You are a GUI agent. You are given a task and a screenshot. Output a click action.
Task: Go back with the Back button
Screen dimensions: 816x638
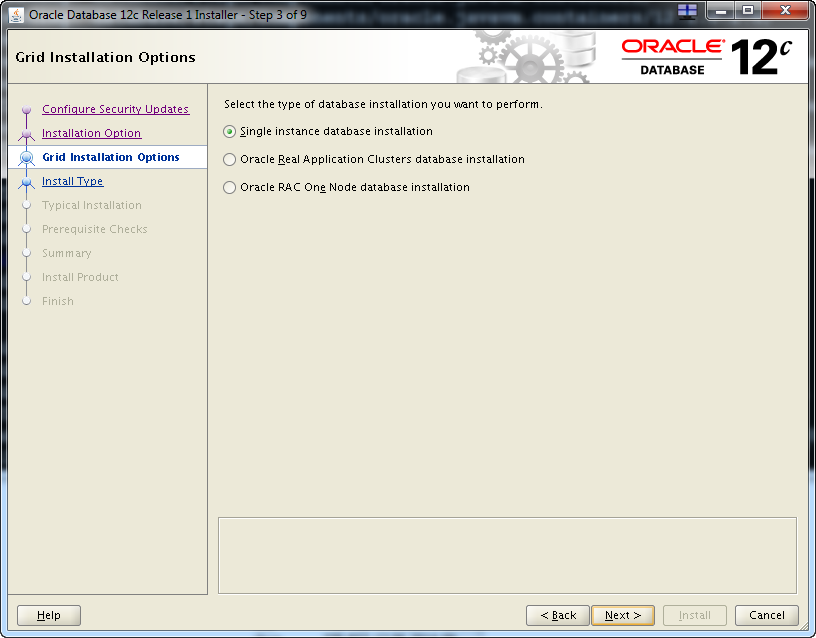click(x=558, y=615)
